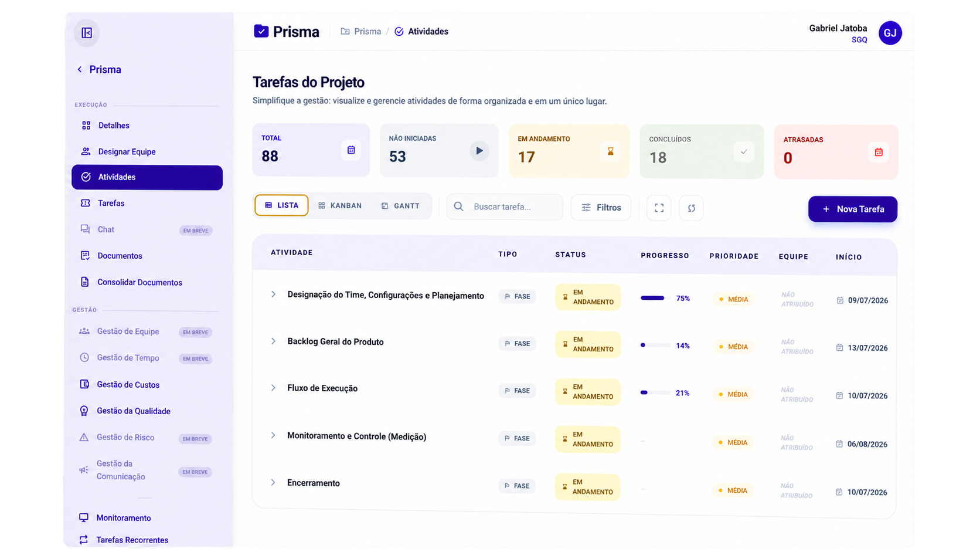Go back via the arrow beside Prisma
The height and width of the screenshot is (552, 980).
(x=80, y=69)
